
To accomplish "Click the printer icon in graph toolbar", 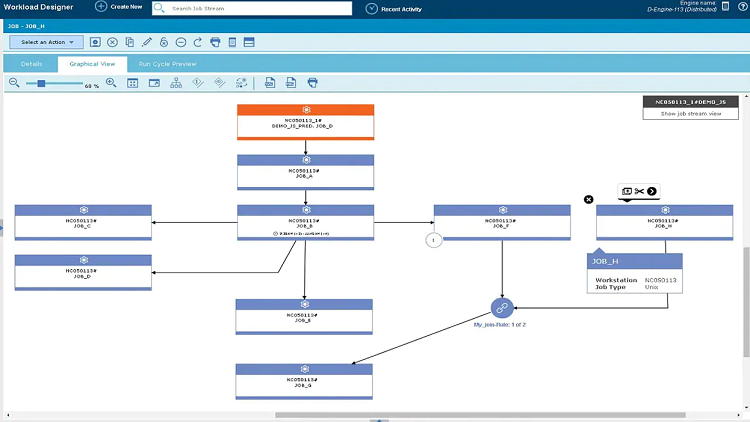I will click(313, 83).
